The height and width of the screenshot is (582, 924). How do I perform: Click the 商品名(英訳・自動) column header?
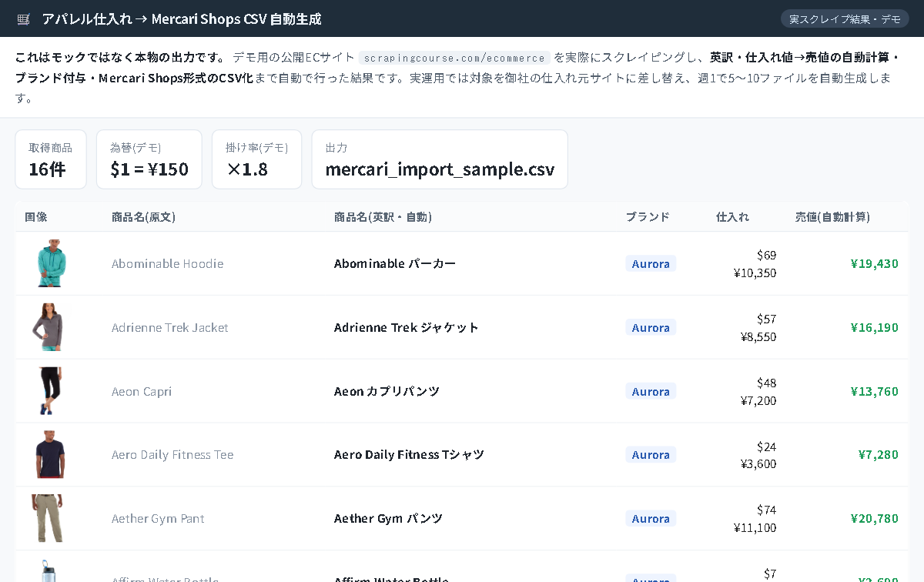(383, 217)
